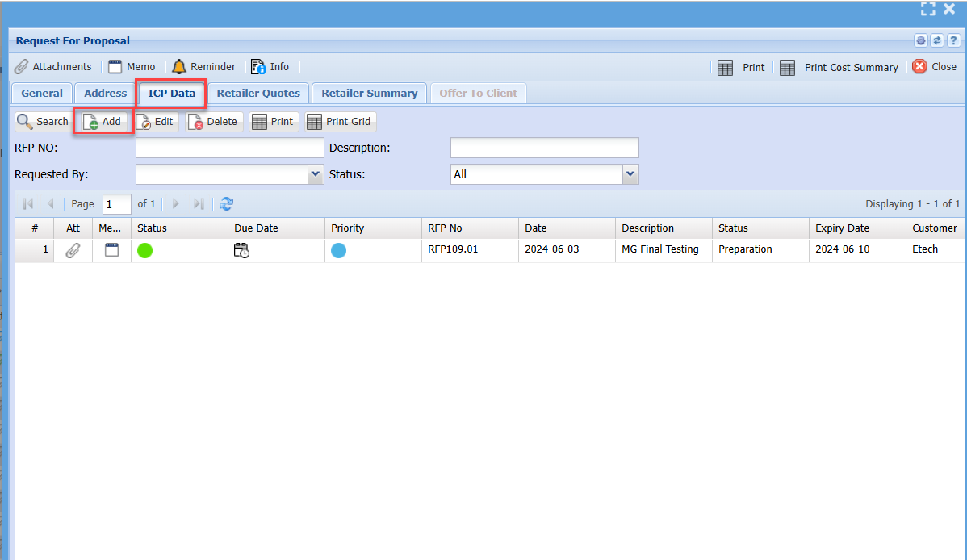Click the Reminder bell icon
Screen dimensions: 967x560
click(x=178, y=67)
